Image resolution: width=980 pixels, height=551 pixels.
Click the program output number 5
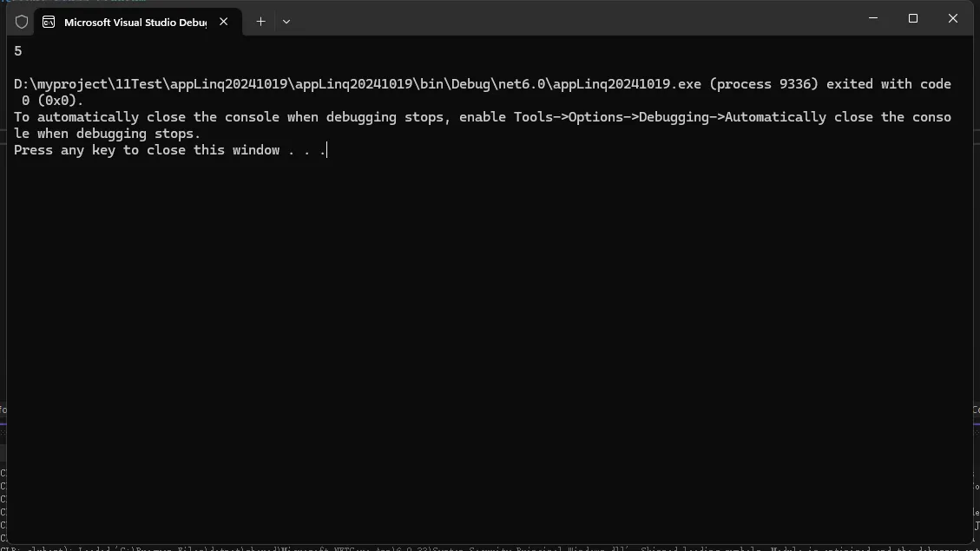(18, 51)
